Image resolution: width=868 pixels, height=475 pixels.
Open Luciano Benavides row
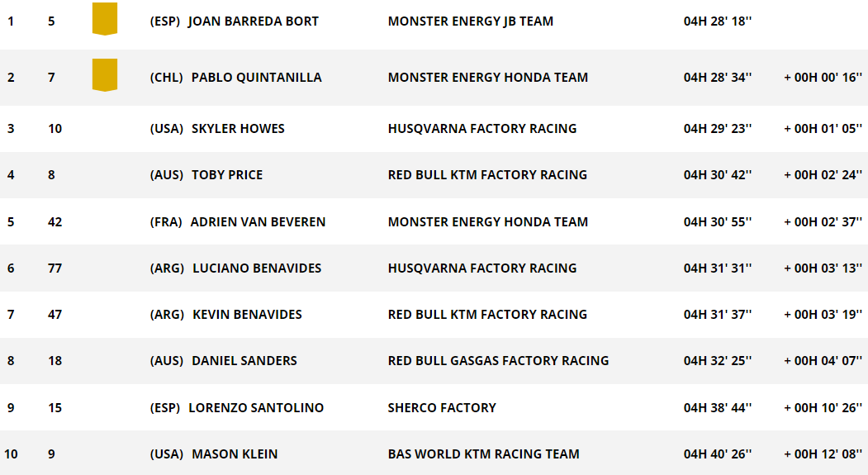click(434, 268)
